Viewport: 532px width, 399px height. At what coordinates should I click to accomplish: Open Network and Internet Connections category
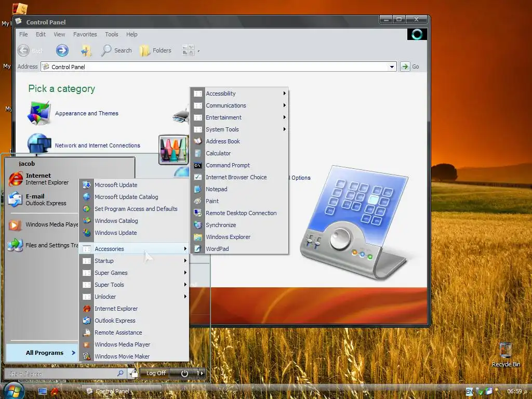[x=97, y=145]
